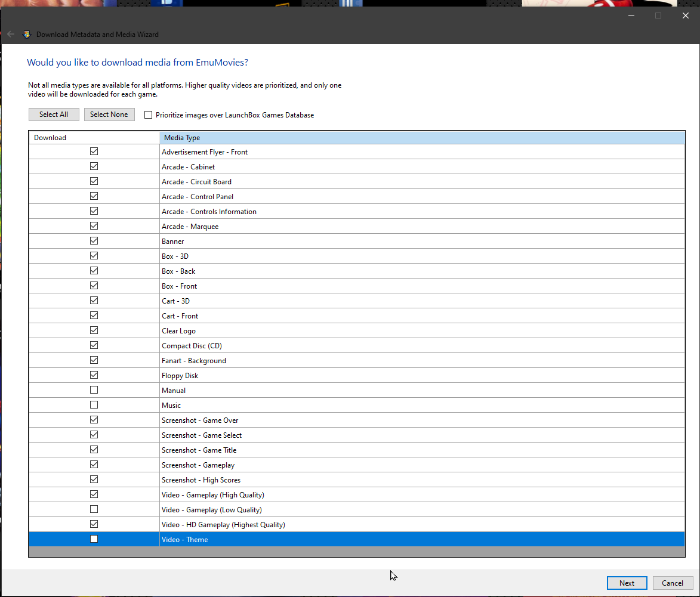This screenshot has height=597, width=700.
Task: Uncheck Box - 3D download
Action: pyautogui.click(x=94, y=256)
